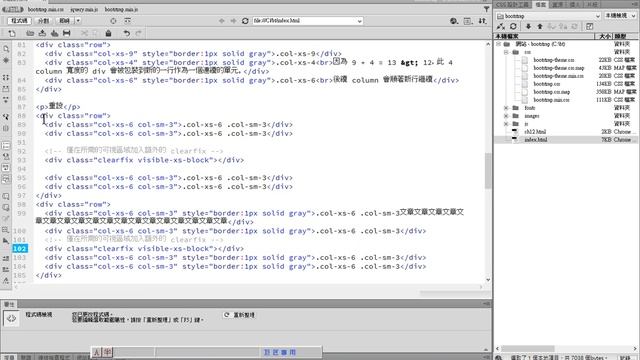This screenshot has height=360, width=640.
Task: Format source code icon at bottom of coding toolbar
Action: click(x=6, y=280)
